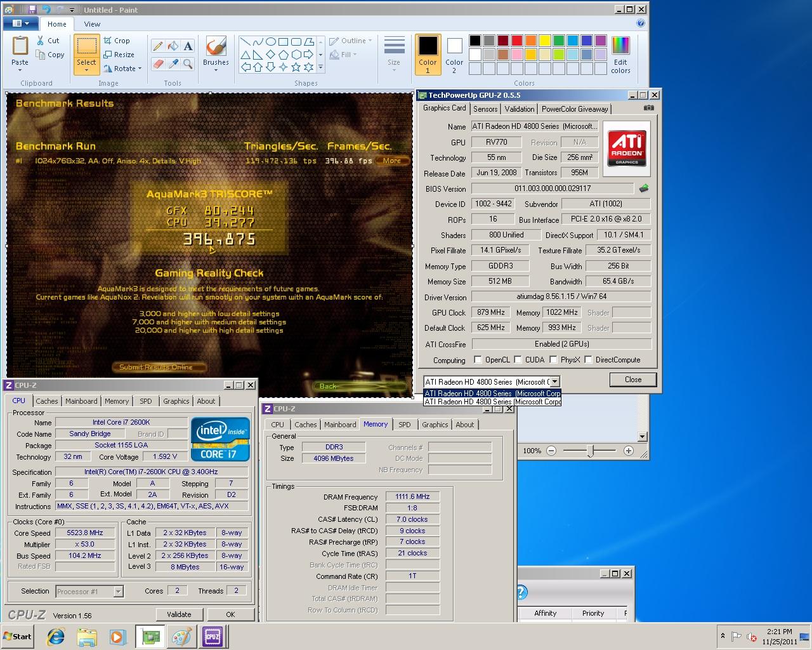Open the PowerColor Giveaway tab
The height and width of the screenshot is (650, 812).
[575, 109]
